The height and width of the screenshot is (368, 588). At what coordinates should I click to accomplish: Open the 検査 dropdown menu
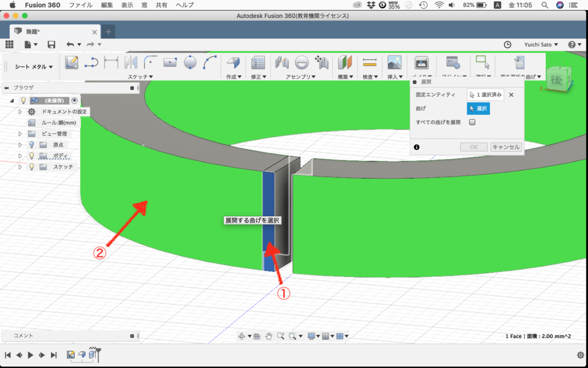click(370, 76)
